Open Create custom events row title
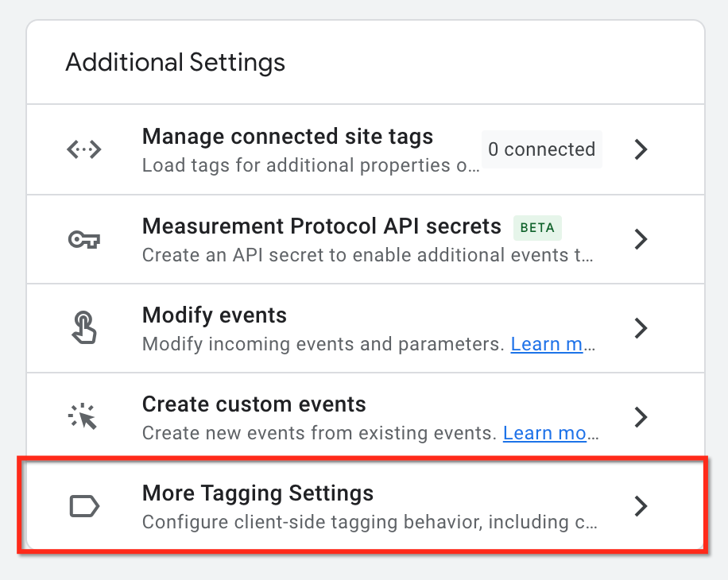 (x=254, y=404)
